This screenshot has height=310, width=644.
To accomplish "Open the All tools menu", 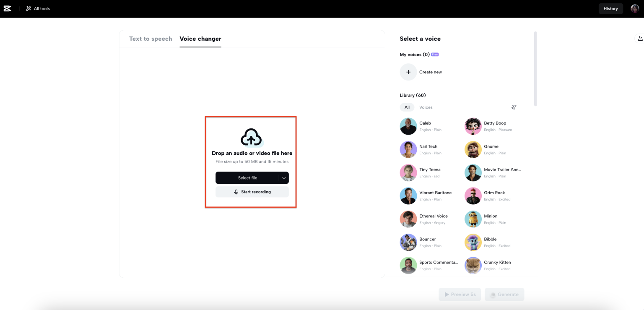I will [x=38, y=8].
